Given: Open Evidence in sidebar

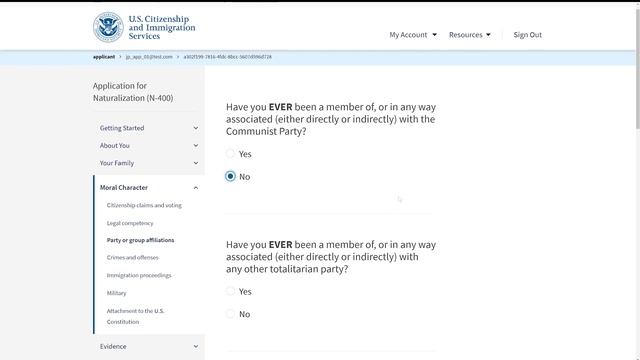Looking at the screenshot, I should (x=113, y=347).
